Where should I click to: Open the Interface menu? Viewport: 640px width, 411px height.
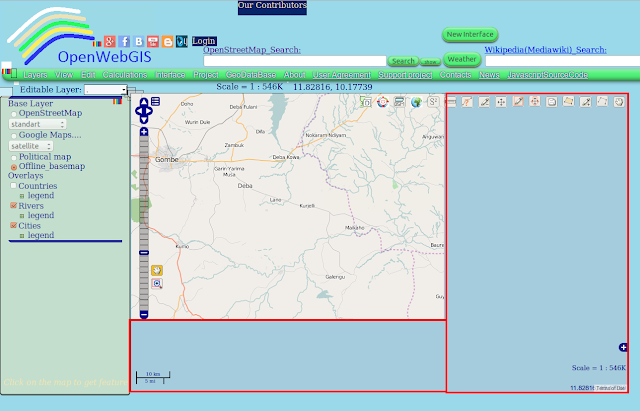click(170, 75)
